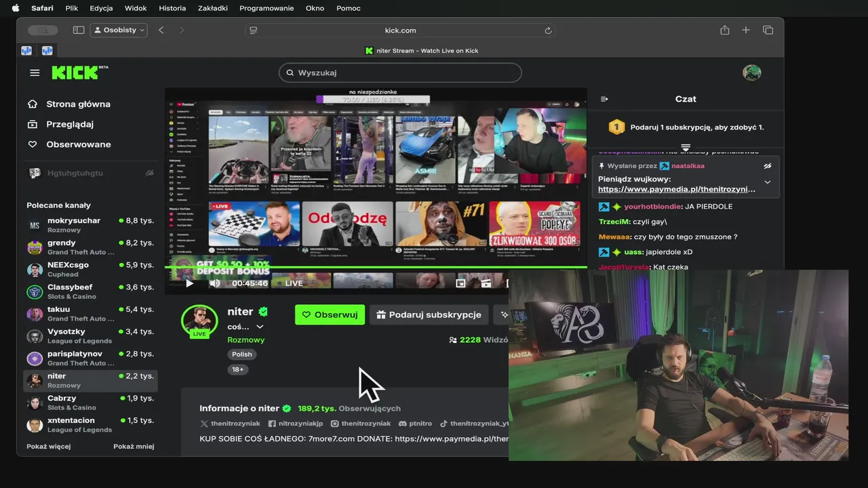The image size is (868, 488).
Task: Show fewer recommended channels
Action: click(134, 447)
